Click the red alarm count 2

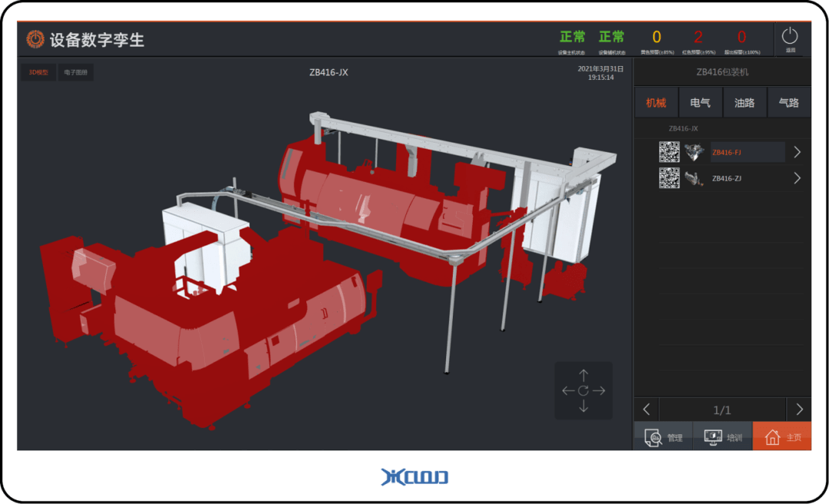(x=698, y=38)
